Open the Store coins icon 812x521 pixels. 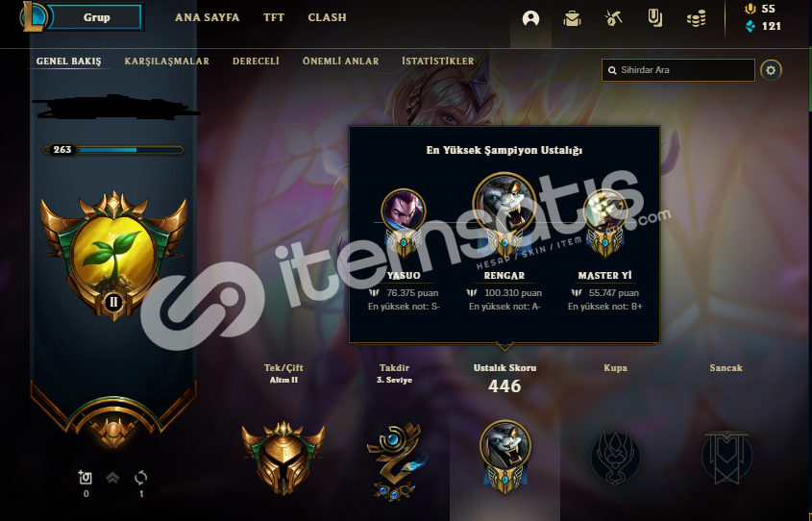tap(696, 19)
